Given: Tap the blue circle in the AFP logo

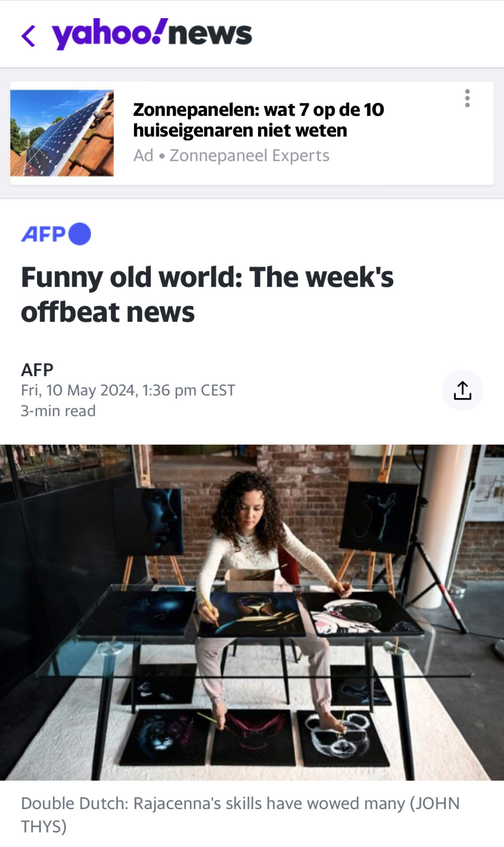Looking at the screenshot, I should (80, 234).
